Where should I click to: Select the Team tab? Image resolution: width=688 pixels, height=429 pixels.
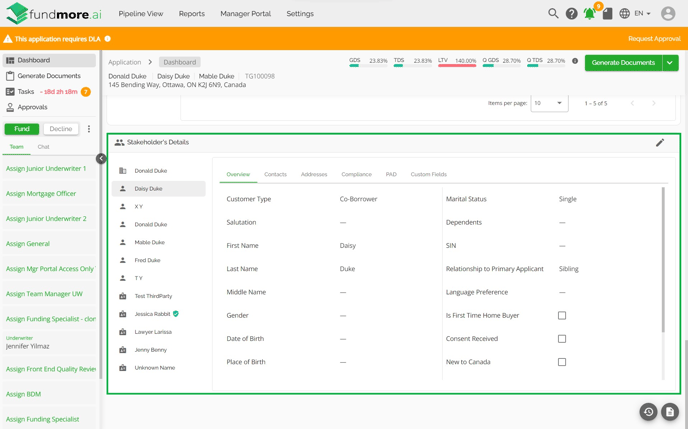pyautogui.click(x=17, y=147)
